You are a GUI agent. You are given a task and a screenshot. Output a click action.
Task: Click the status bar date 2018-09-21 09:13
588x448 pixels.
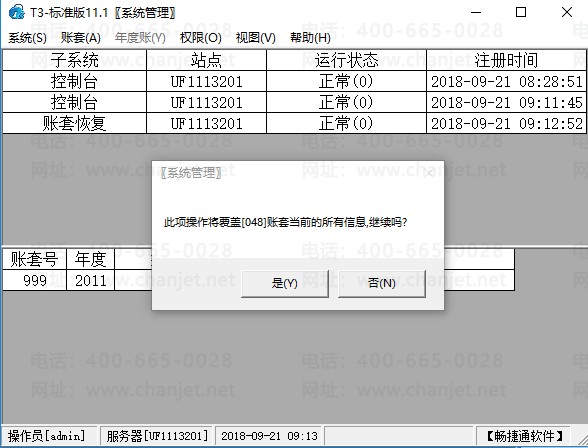click(x=269, y=436)
